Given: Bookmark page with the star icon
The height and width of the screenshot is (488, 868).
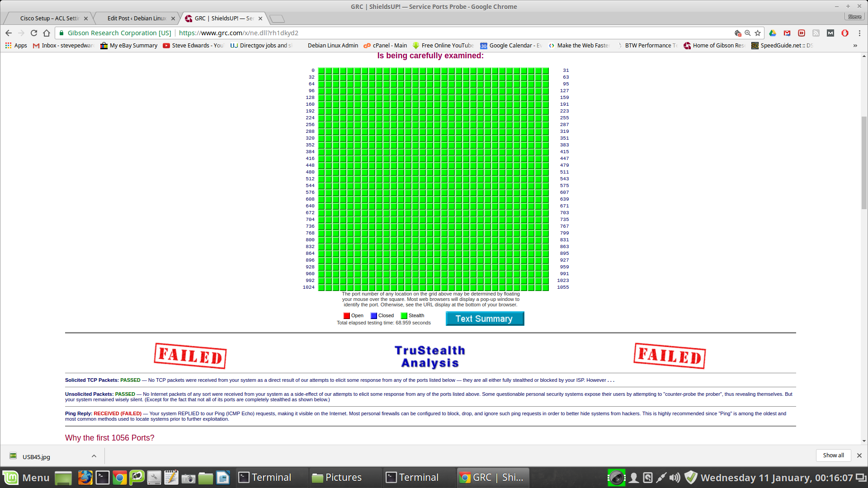Looking at the screenshot, I should pyautogui.click(x=758, y=33).
